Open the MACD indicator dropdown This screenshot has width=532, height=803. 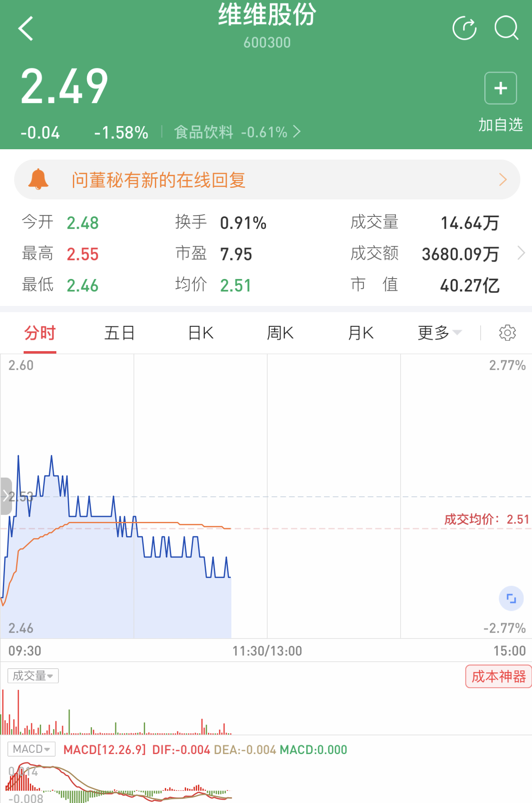[x=31, y=749]
